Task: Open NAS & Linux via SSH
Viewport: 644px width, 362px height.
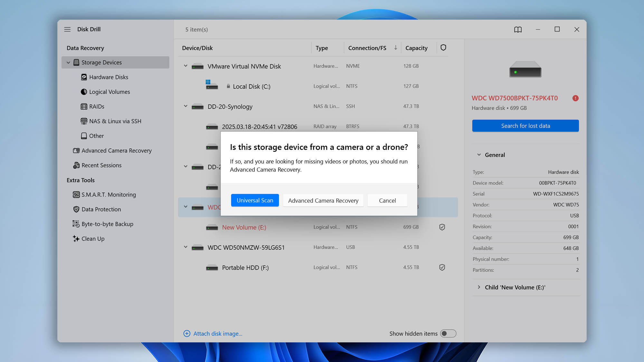Action: pos(115,121)
